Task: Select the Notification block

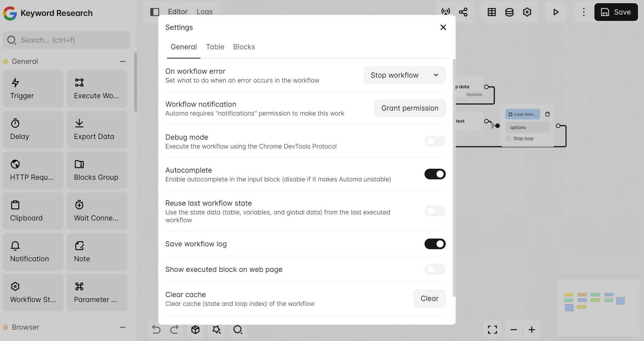Action: [x=33, y=252]
